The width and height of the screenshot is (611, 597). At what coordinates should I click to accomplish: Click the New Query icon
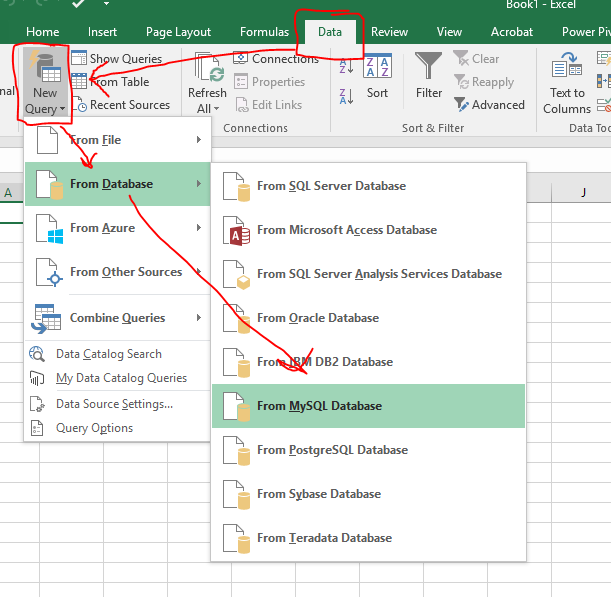click(45, 67)
